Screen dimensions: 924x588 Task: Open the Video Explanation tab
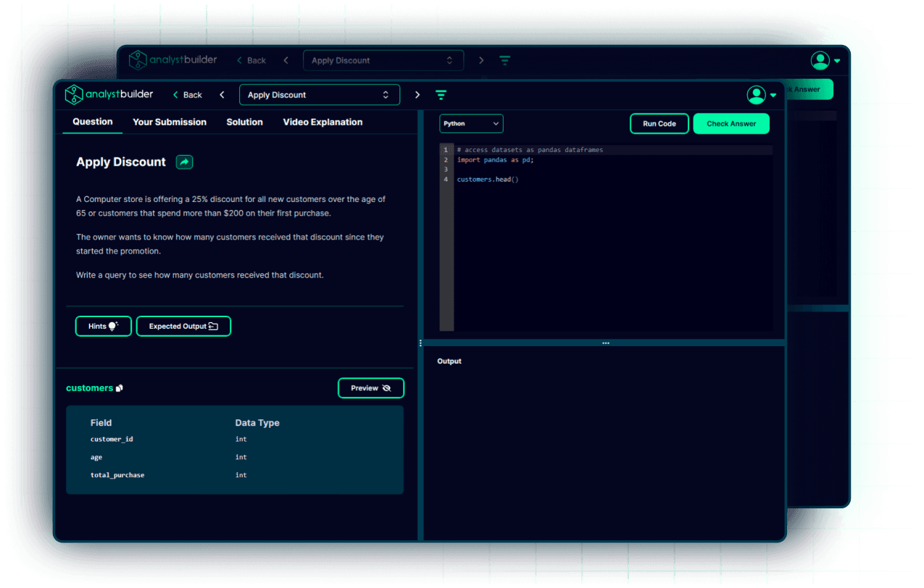coord(322,122)
